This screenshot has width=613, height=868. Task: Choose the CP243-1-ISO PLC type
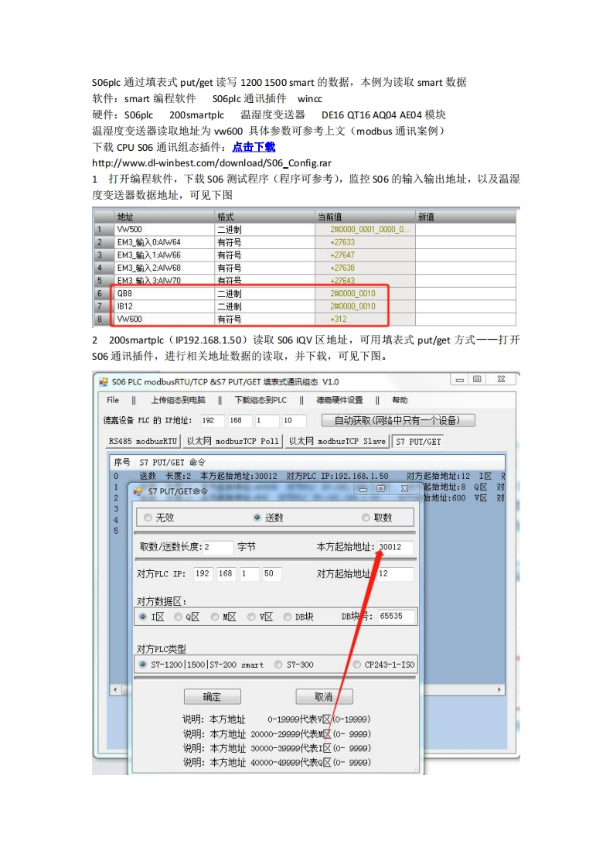tap(383, 665)
